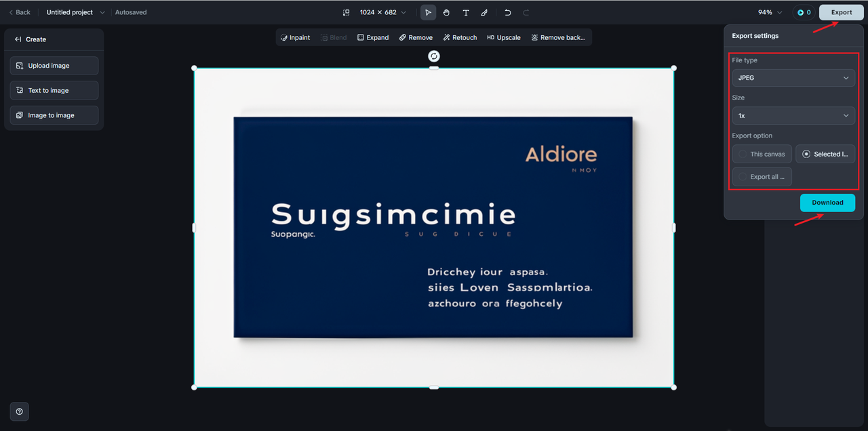The height and width of the screenshot is (431, 868).
Task: Collapse the Create panel
Action: point(18,39)
